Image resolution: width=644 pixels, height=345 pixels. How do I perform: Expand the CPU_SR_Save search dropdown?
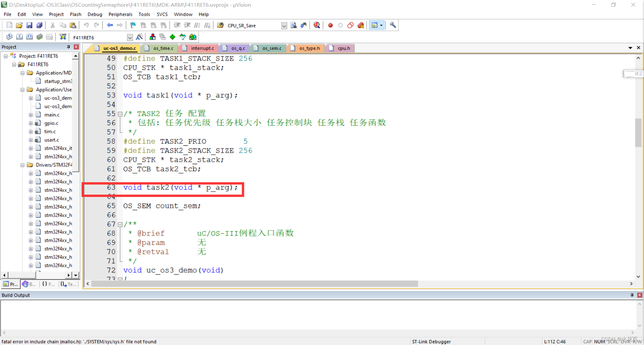point(284,26)
